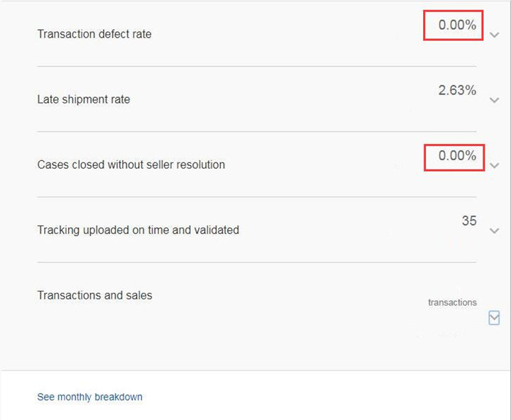Screen dimensions: 511x420
Task: Click the divider line below Transaction defect rate
Action: point(256,66)
